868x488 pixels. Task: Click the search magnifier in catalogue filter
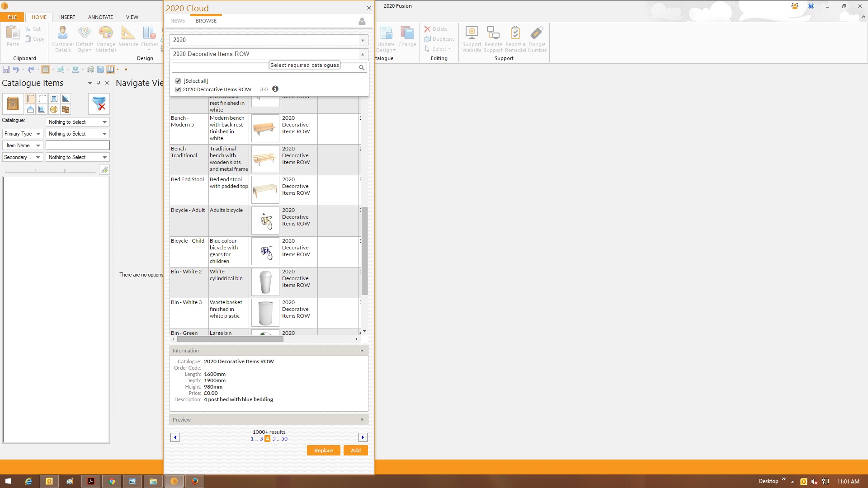362,67
